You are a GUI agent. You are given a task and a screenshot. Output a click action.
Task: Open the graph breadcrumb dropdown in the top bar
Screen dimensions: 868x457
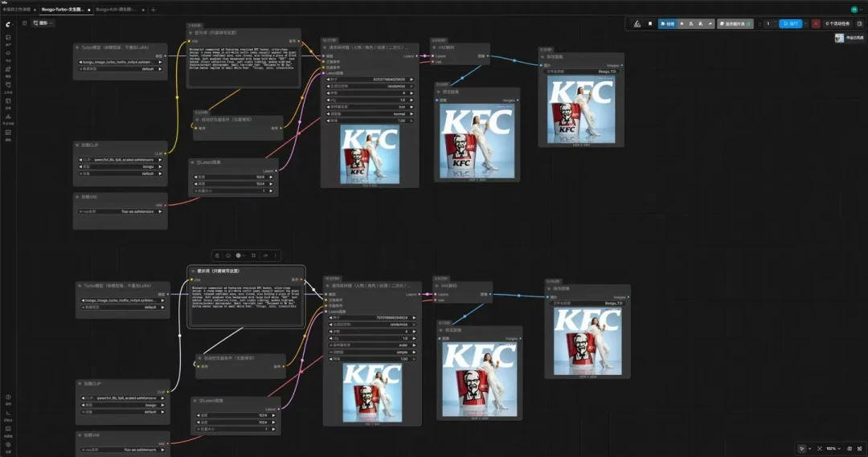[x=43, y=23]
